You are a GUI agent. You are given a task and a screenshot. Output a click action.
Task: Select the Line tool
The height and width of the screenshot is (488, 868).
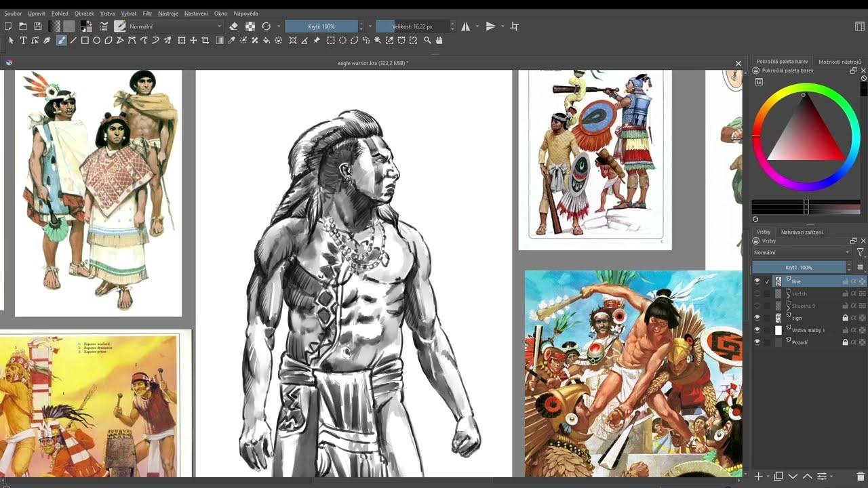73,41
